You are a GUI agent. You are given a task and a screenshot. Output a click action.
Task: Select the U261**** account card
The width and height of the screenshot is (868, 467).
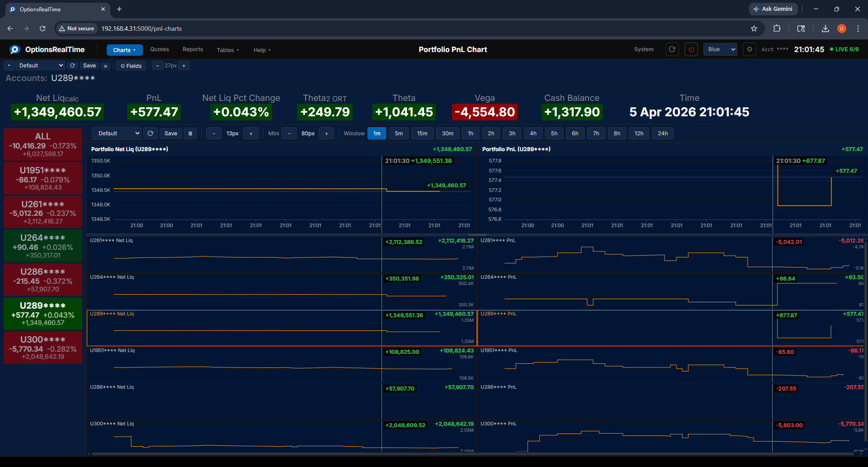click(x=43, y=212)
